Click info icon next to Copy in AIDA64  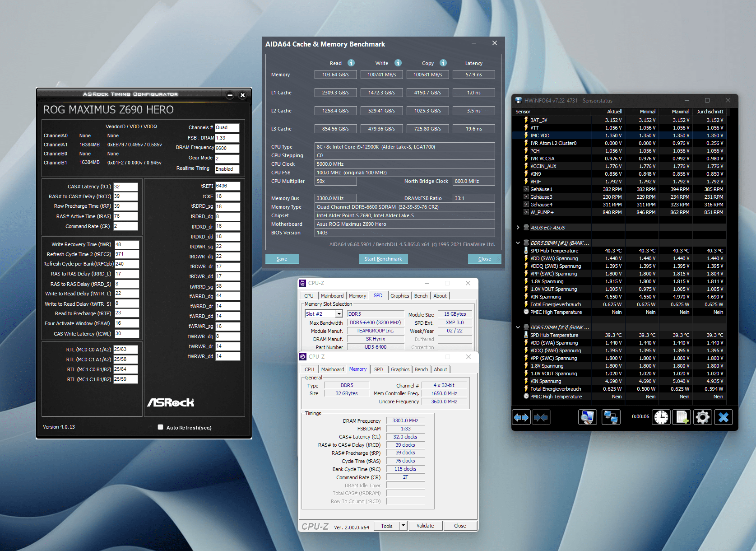tap(443, 63)
